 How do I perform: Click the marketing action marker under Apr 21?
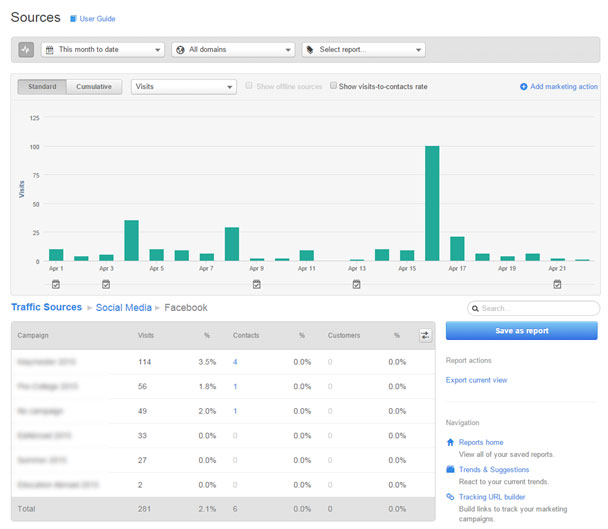557,285
